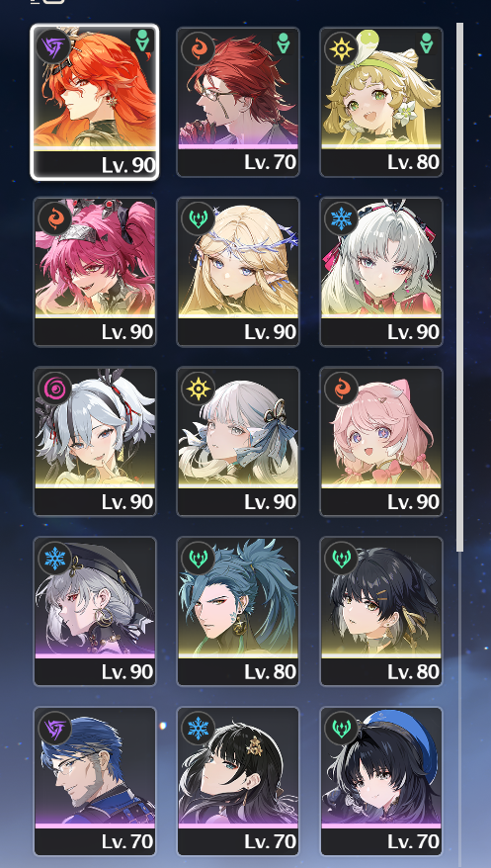Choose the teal-haired ponytail man, Lv. 80
491x868 pixels.
(x=238, y=611)
